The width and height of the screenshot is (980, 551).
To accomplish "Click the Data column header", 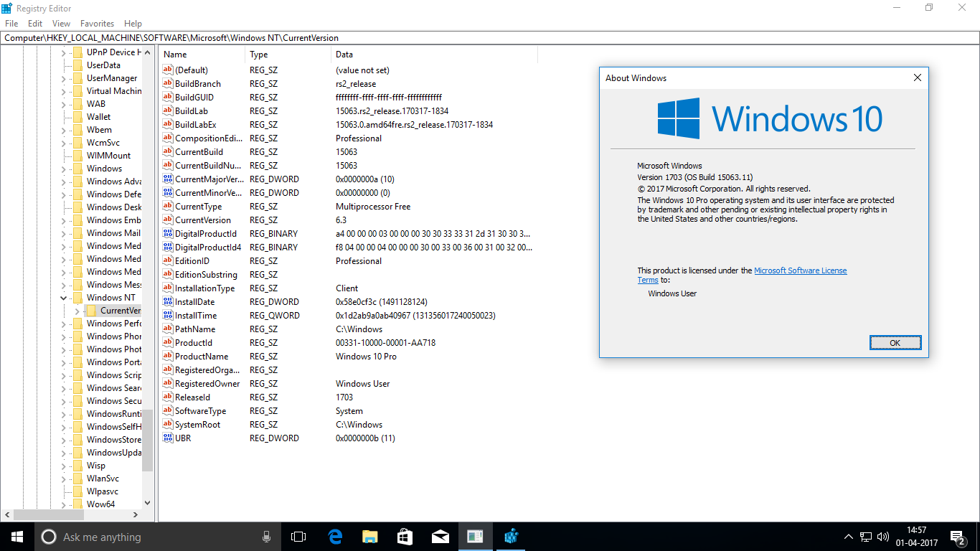I will [x=434, y=55].
